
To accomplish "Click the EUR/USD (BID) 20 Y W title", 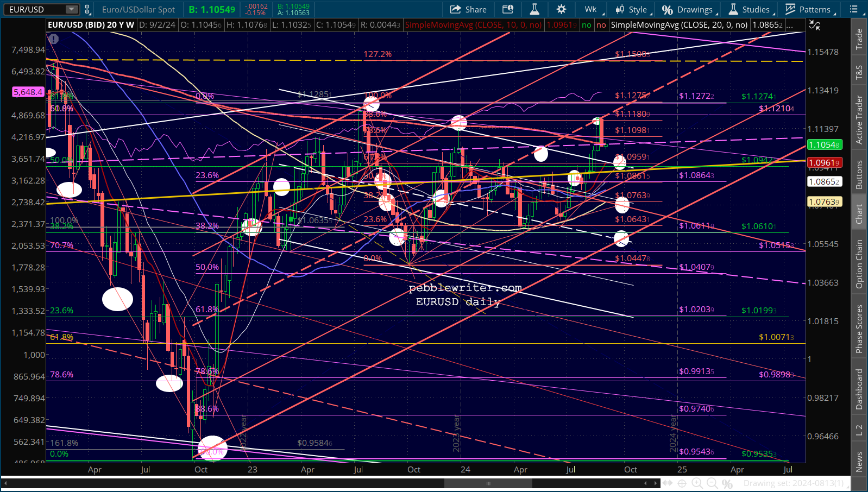I will pos(91,25).
